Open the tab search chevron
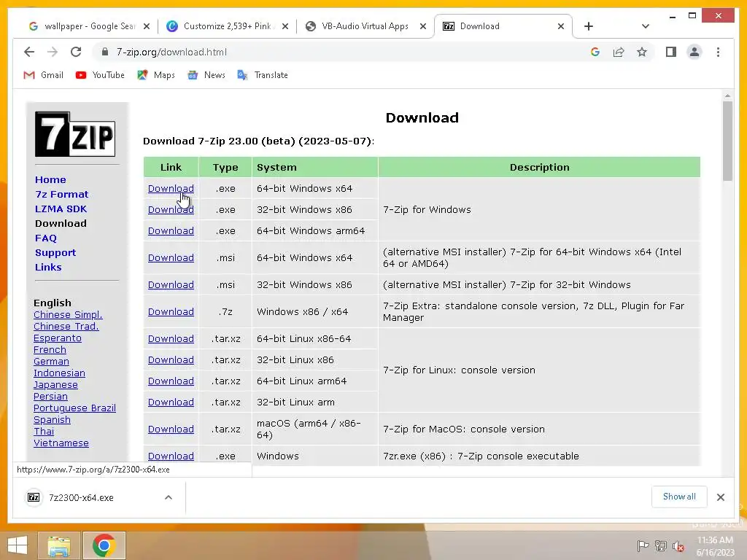This screenshot has width=747, height=560. click(x=645, y=26)
